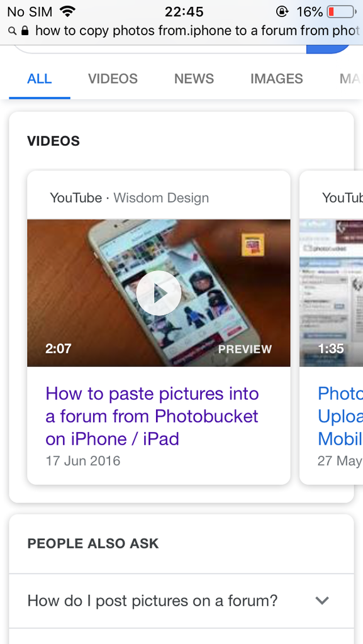This screenshot has height=644, width=363.
Task: Expand 'How do I post pictures on a forum?'
Action: pyautogui.click(x=181, y=601)
